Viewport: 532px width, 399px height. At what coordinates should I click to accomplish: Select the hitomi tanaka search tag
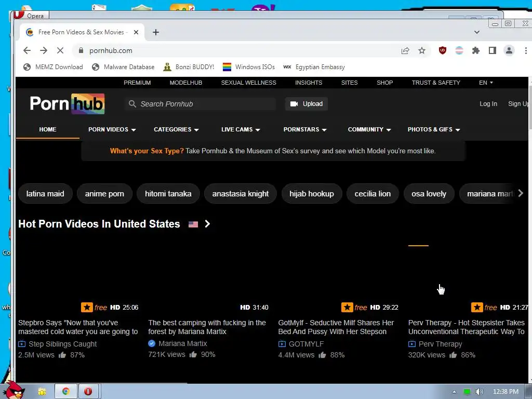tap(168, 194)
